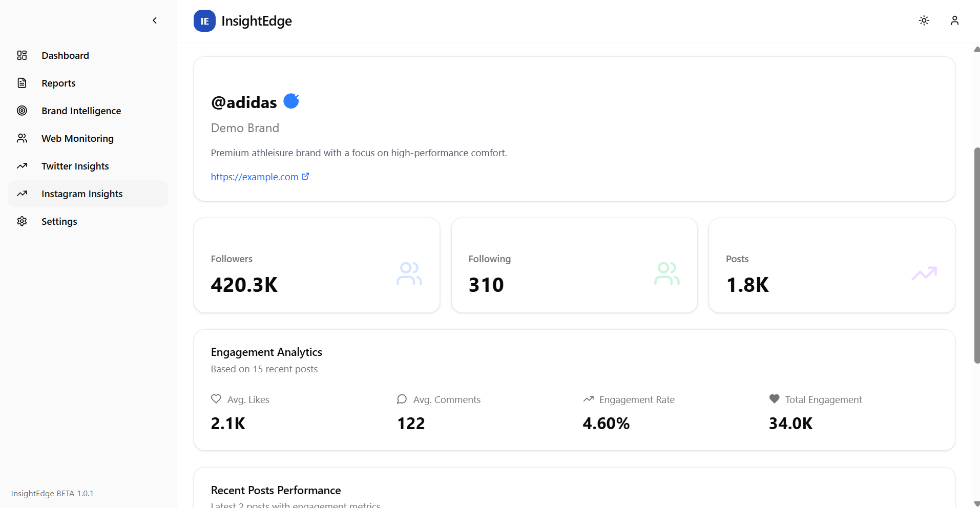Open the Dashboard menu item
The height and width of the screenshot is (508, 980).
pyautogui.click(x=65, y=55)
